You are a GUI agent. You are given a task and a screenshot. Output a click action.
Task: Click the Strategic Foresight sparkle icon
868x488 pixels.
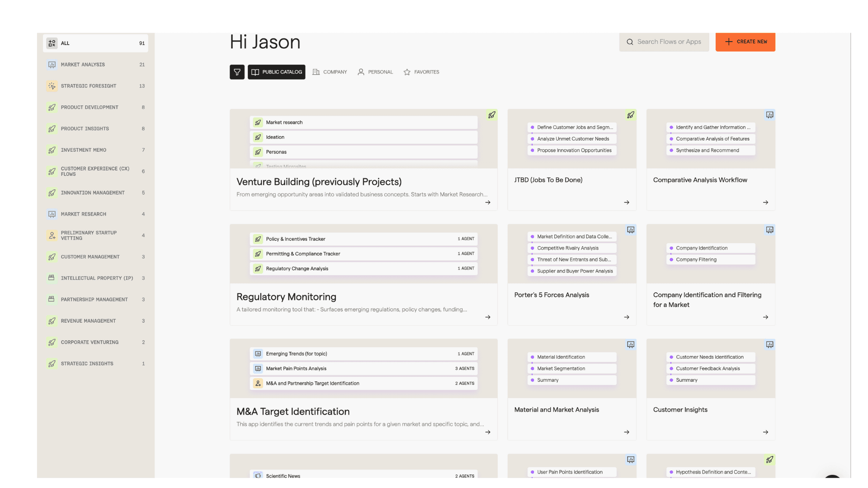pos(52,86)
